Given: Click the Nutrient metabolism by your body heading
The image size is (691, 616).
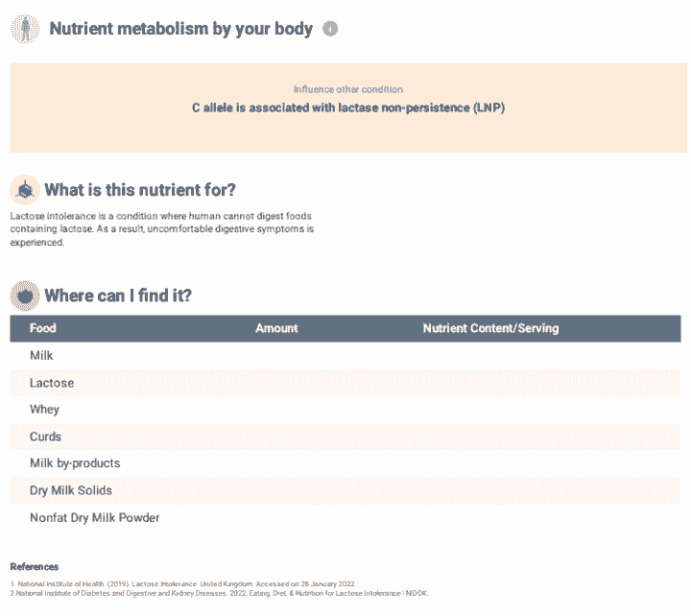Looking at the screenshot, I should tap(180, 29).
